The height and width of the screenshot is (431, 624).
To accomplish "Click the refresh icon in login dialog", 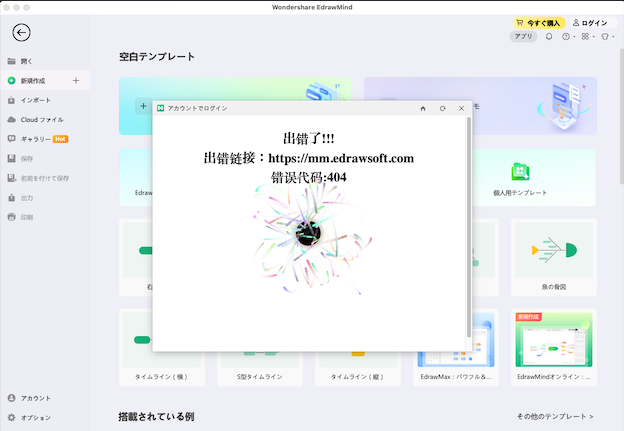I will pos(443,108).
